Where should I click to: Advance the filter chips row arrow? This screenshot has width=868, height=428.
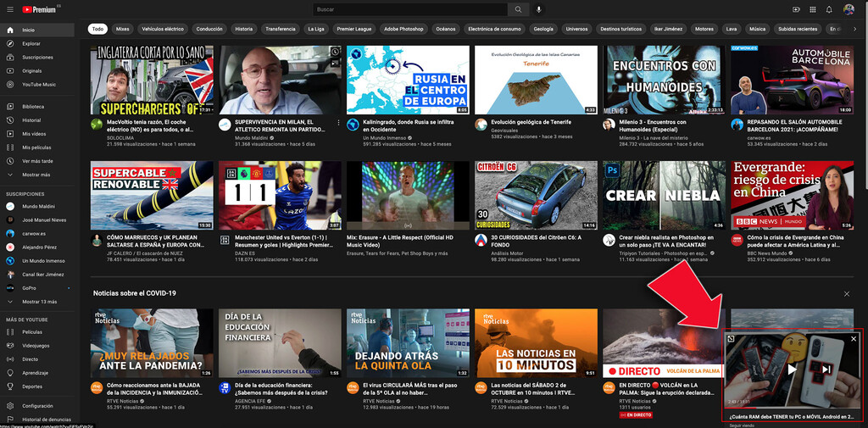[x=854, y=29]
